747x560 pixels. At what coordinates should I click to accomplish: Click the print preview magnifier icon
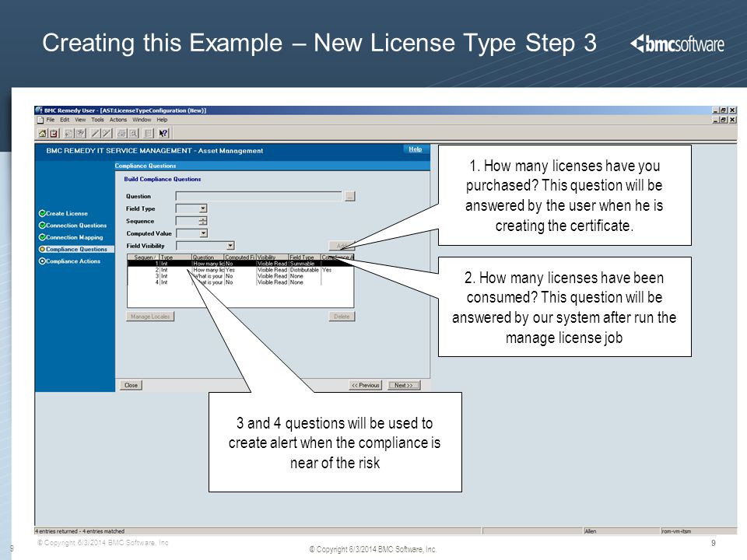[x=134, y=134]
